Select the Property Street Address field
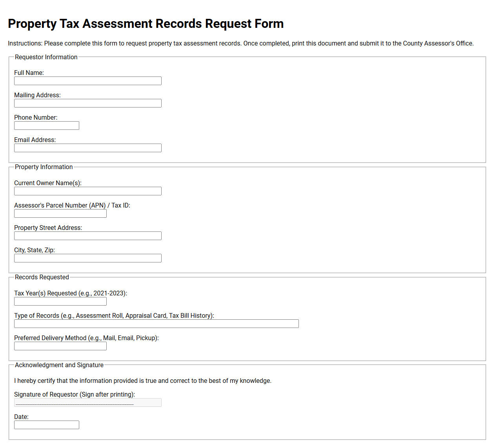This screenshot has width=495, height=448. coord(88,236)
